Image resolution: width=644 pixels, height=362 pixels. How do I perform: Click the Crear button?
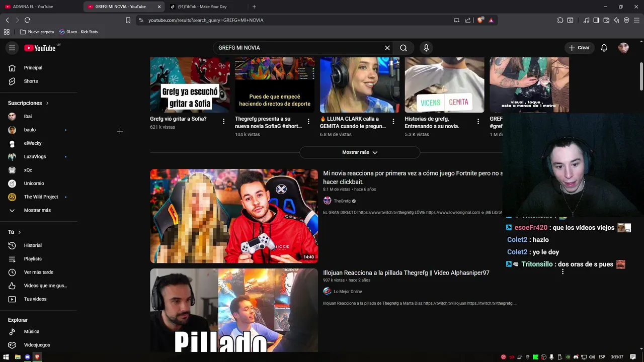[579, 48]
